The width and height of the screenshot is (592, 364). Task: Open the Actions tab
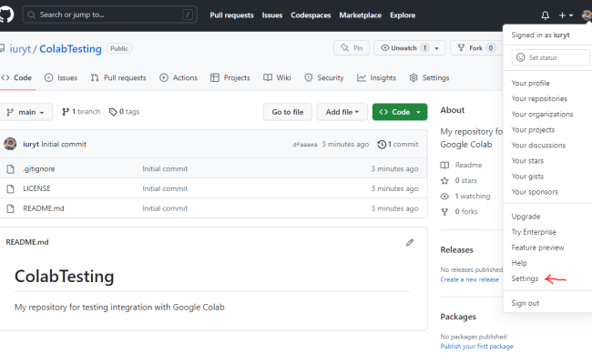pyautogui.click(x=179, y=77)
